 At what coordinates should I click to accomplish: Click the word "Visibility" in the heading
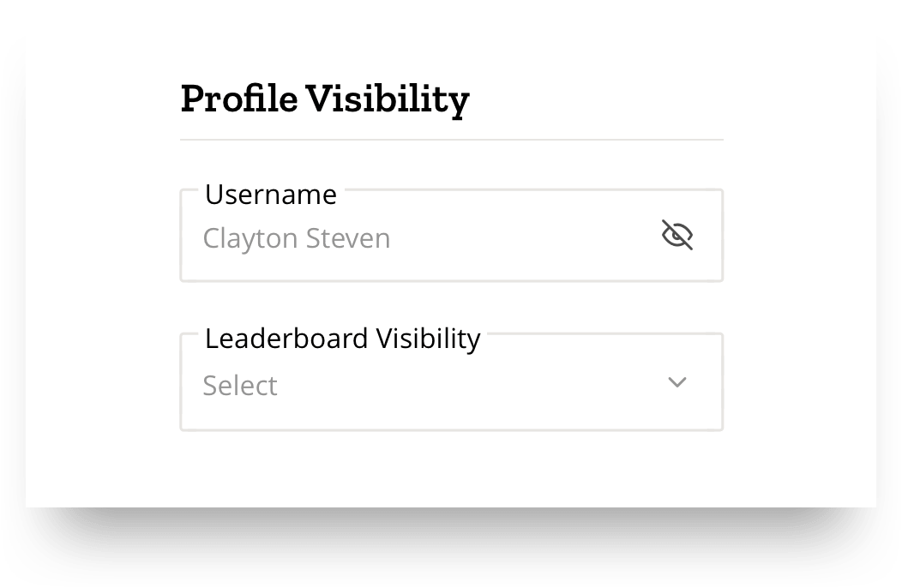(388, 99)
